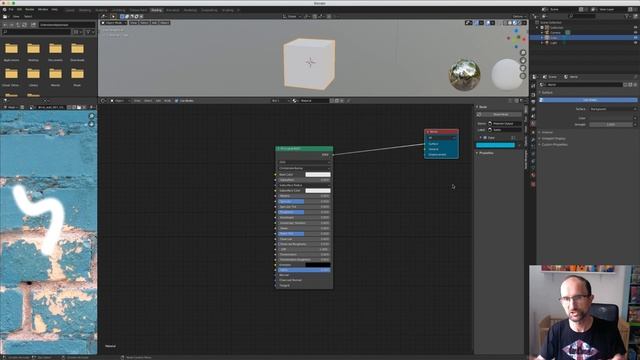Screen dimensions: 640x360
Task: Switch to the Shading workspace tab
Action: [x=156, y=10]
